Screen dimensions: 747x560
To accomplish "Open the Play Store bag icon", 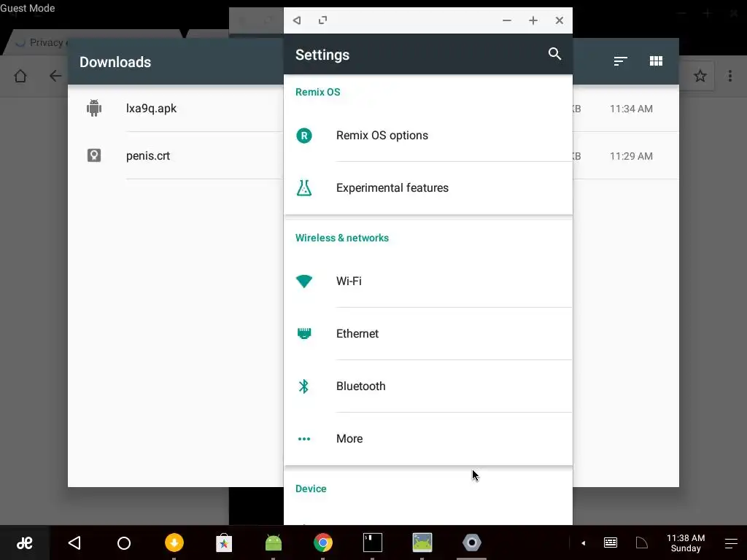I will tap(224, 542).
